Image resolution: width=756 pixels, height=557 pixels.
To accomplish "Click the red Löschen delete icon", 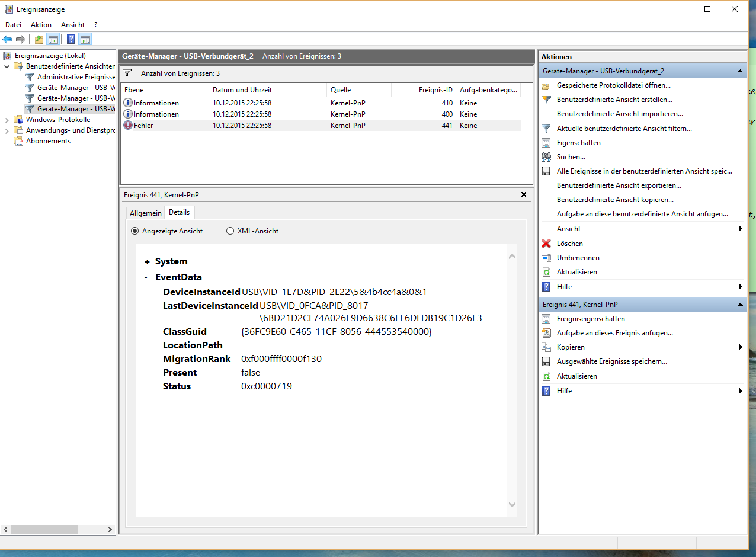I will (546, 244).
